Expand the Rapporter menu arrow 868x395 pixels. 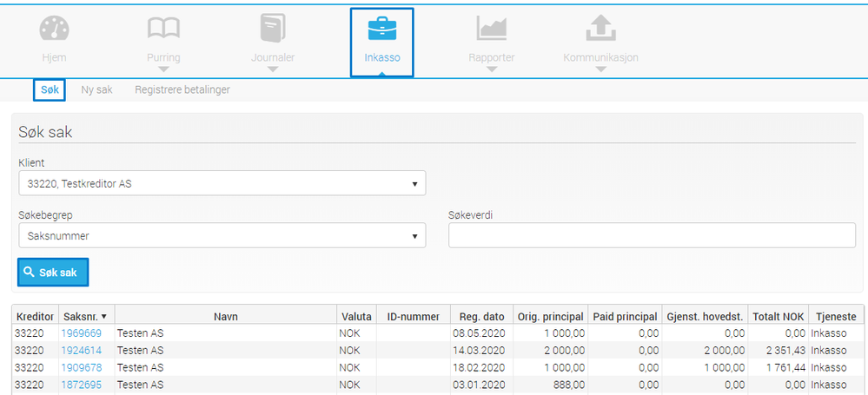point(492,69)
